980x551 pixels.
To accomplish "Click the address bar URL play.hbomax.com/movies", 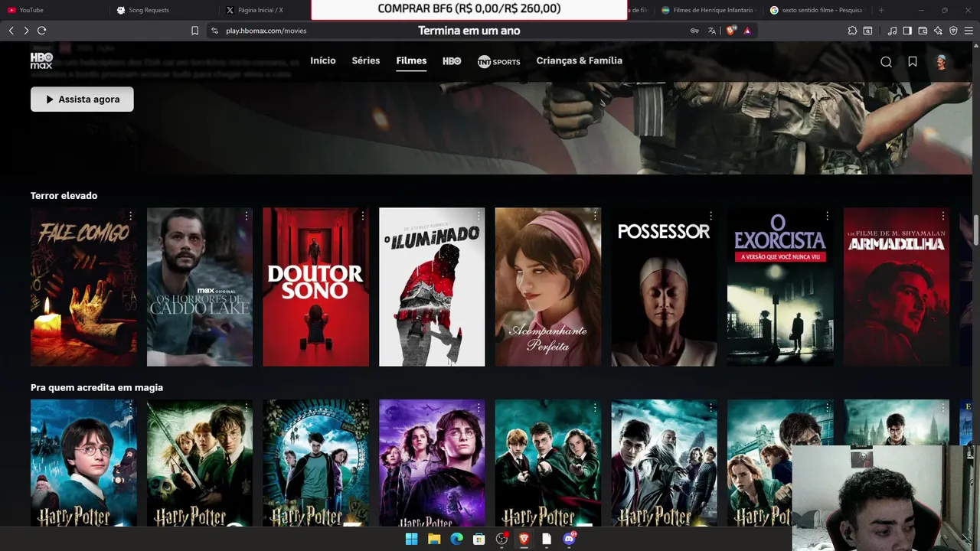I will [x=266, y=31].
